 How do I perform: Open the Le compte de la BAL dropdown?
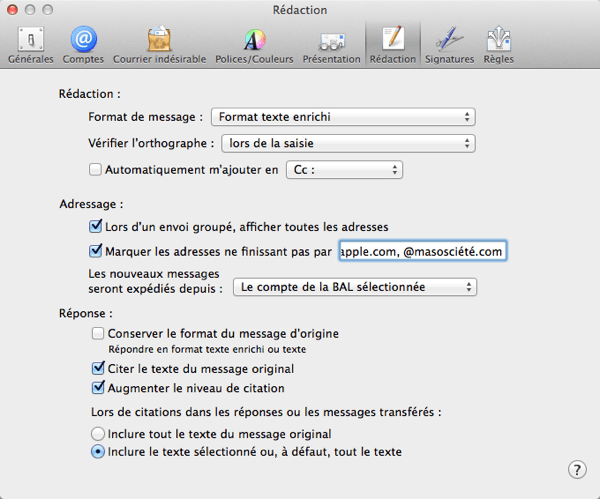(x=354, y=287)
